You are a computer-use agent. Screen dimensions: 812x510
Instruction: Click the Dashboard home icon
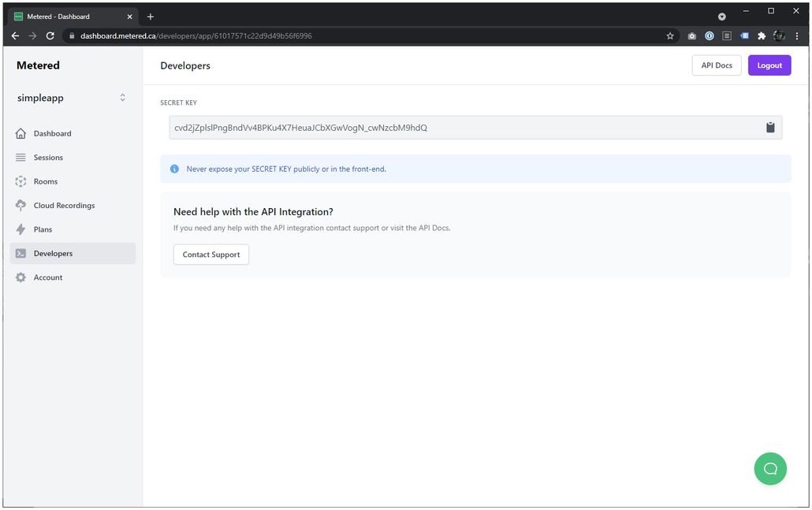click(20, 133)
